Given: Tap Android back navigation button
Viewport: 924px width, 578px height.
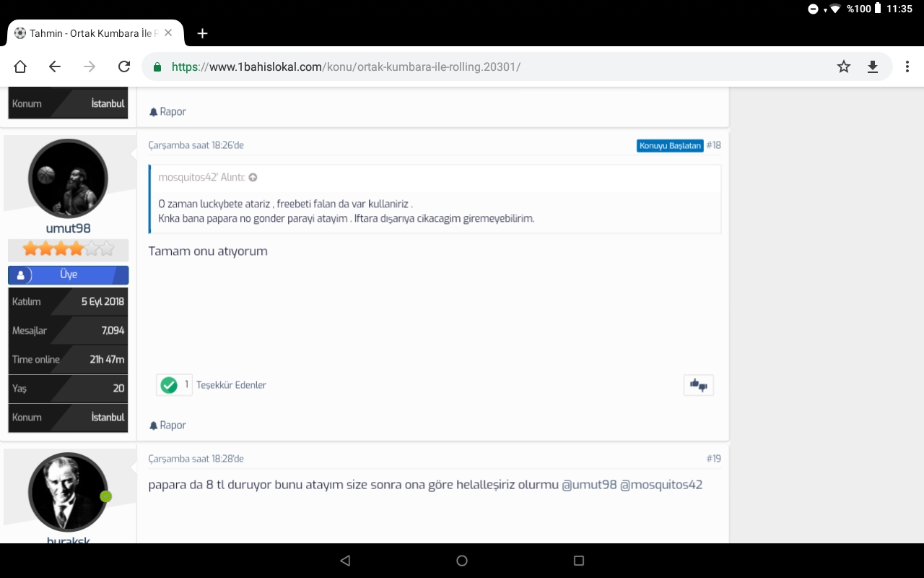Looking at the screenshot, I should (345, 561).
